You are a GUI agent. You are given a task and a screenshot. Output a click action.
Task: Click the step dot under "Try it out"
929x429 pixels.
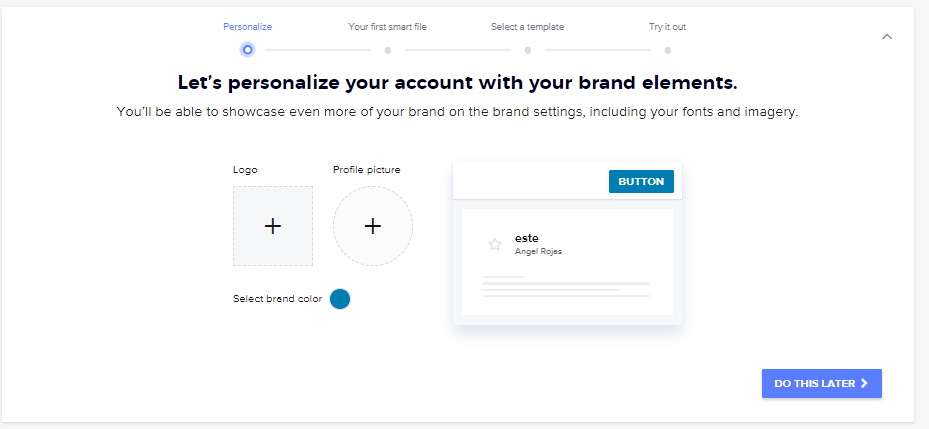tap(667, 49)
